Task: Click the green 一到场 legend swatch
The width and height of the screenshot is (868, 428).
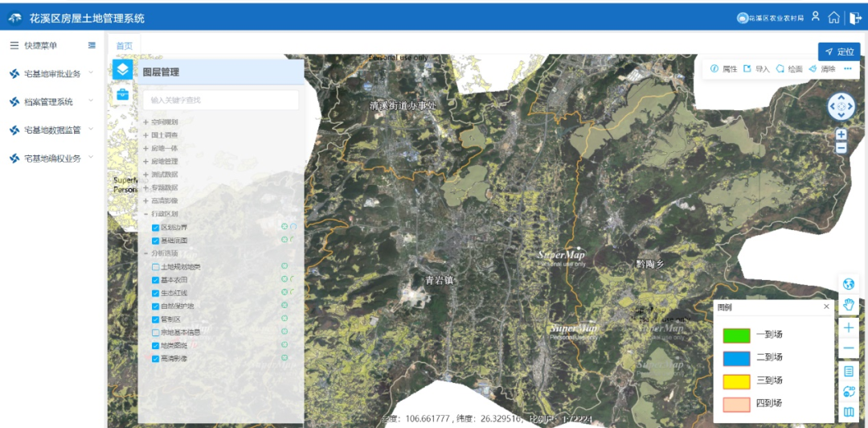Action: point(736,335)
